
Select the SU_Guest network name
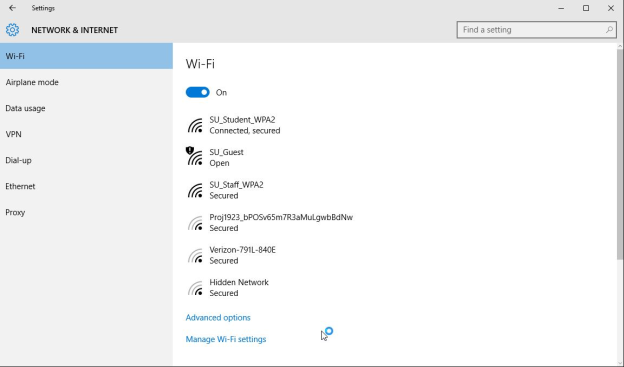pyautogui.click(x=226, y=152)
